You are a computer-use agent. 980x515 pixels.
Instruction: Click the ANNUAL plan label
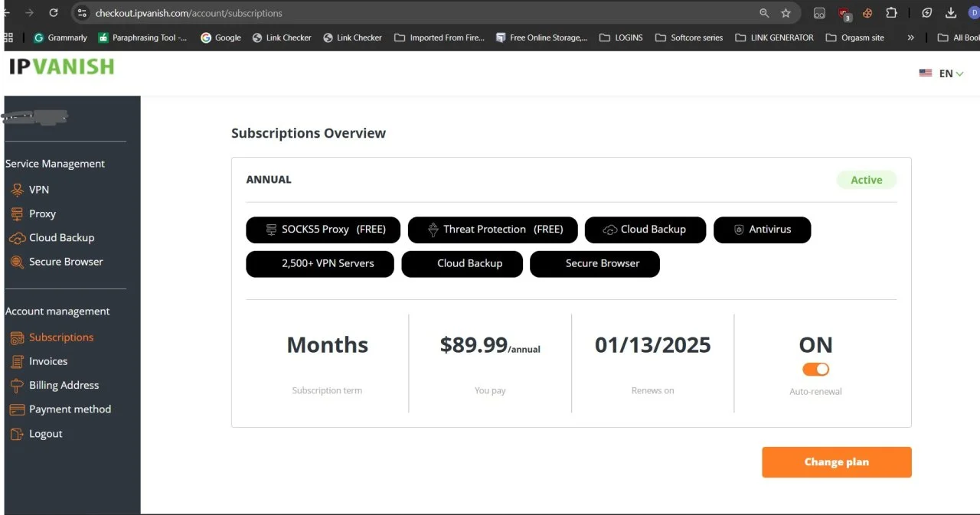[x=269, y=180]
